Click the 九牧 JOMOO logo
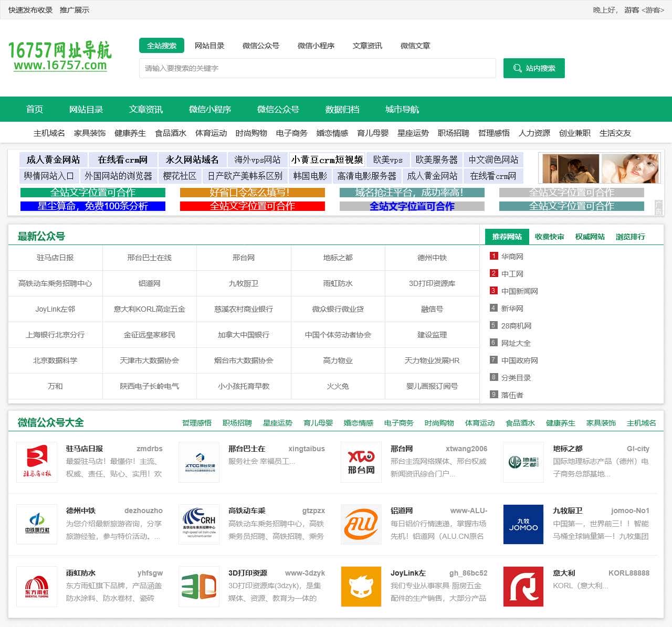Viewport: 672px width, 627px height. pyautogui.click(x=523, y=524)
